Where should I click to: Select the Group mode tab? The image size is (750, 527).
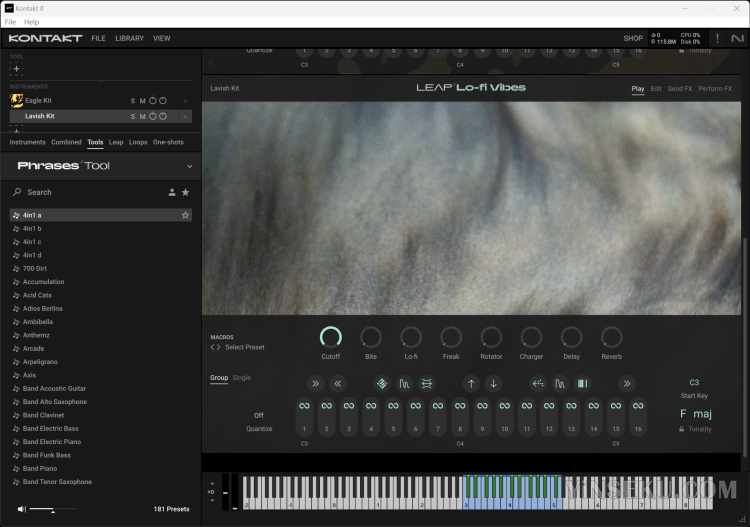219,378
